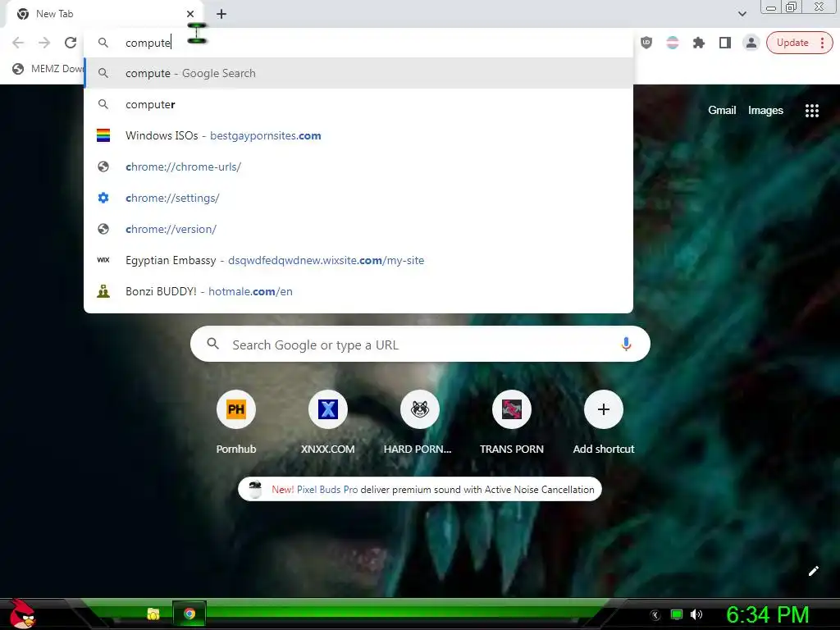Open the Gmail link
Screen dimensions: 840x630
tap(722, 111)
